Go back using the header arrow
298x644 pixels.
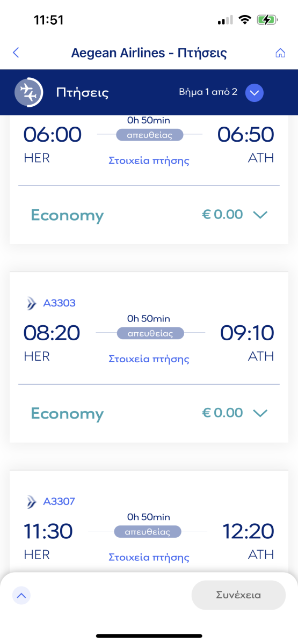click(x=16, y=53)
